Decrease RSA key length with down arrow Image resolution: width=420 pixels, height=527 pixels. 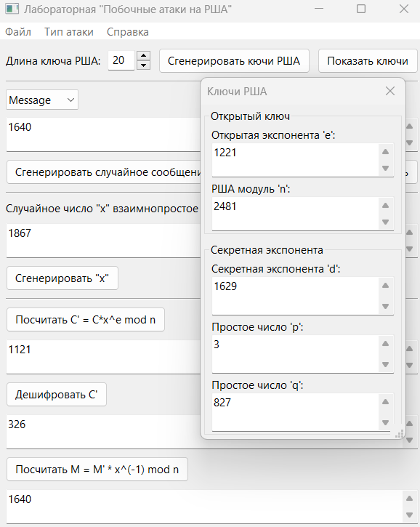(x=143, y=65)
